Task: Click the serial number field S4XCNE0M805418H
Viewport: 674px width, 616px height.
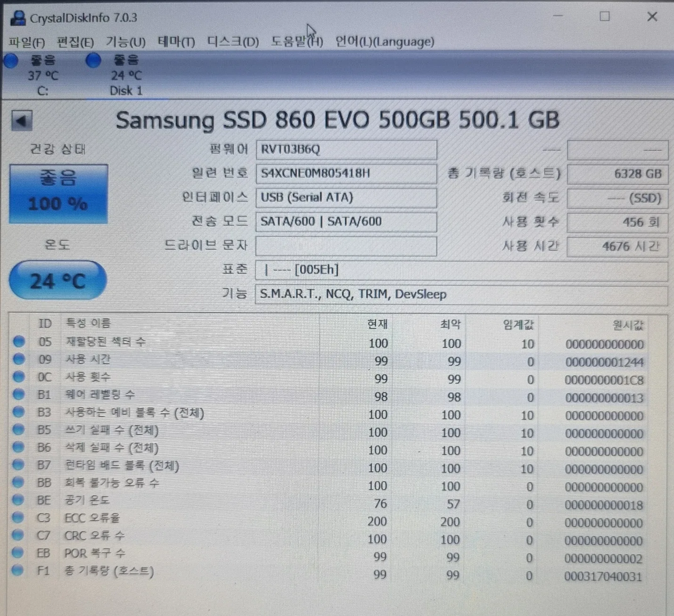Action: tap(346, 173)
